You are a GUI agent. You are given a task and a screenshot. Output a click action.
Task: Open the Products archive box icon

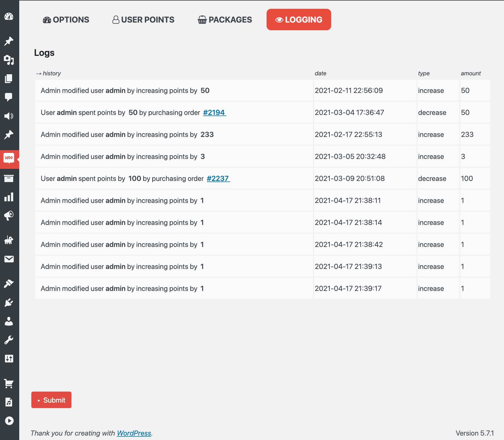[9, 178]
